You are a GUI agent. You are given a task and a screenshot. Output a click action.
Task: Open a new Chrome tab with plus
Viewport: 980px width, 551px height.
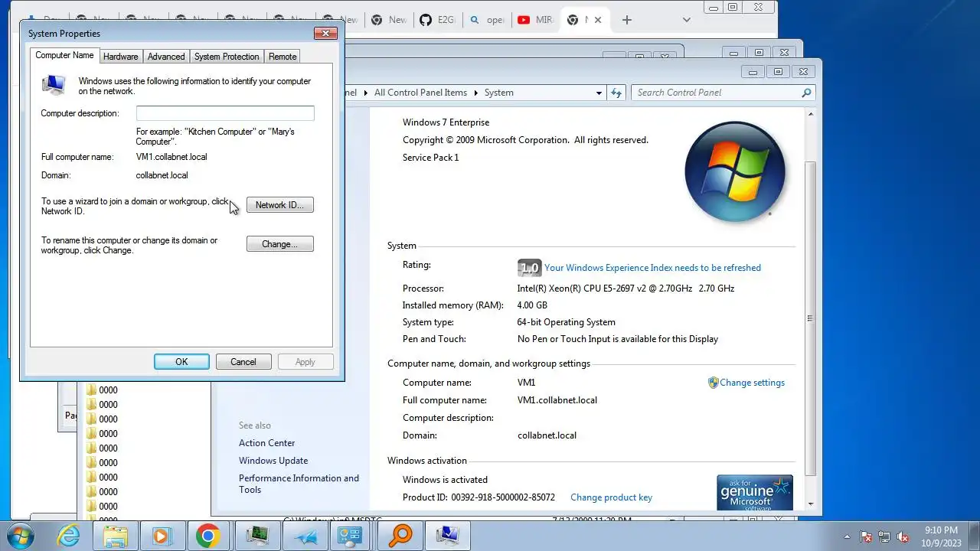click(626, 20)
